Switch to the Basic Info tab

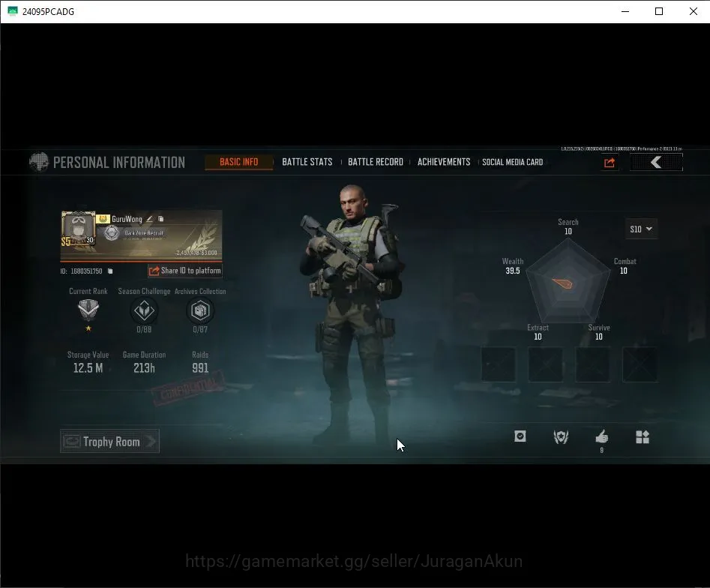(x=238, y=162)
